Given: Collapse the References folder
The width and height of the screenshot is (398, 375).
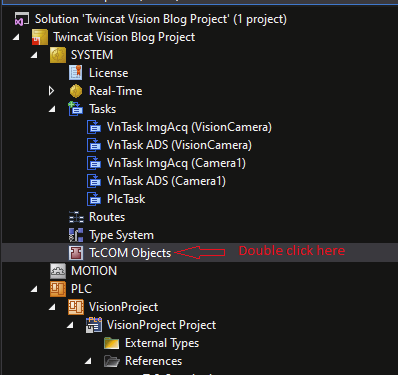Looking at the screenshot, I should (88, 361).
